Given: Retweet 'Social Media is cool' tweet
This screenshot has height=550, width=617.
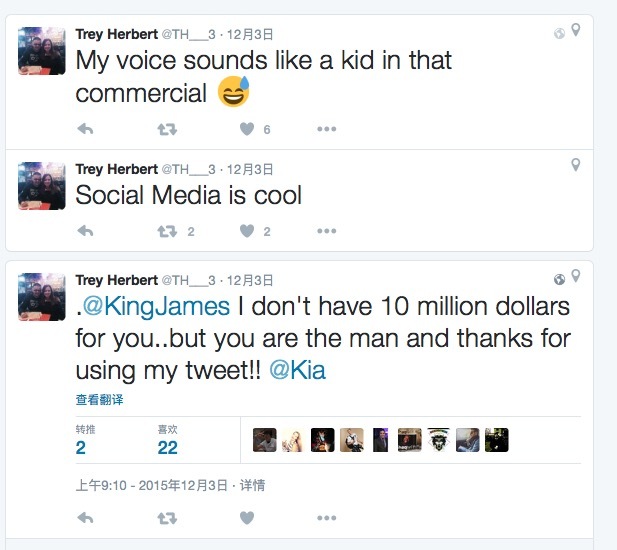Looking at the screenshot, I should 167,231.
